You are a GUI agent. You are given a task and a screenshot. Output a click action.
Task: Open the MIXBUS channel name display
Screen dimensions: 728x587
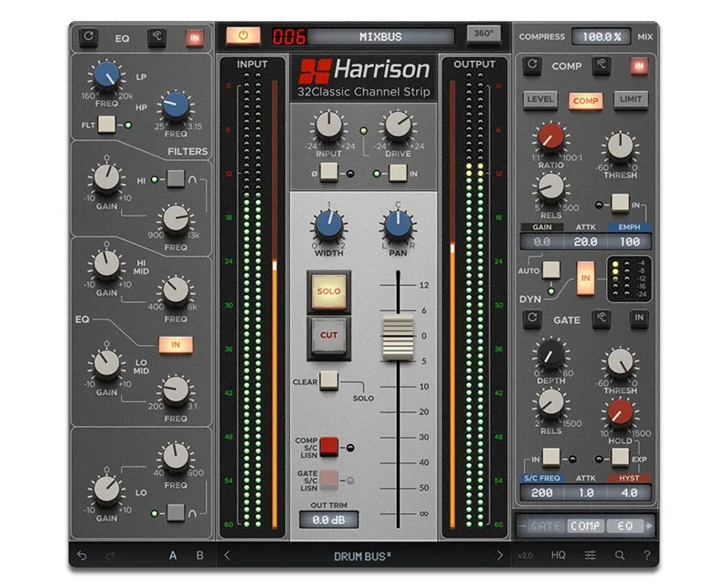click(380, 36)
